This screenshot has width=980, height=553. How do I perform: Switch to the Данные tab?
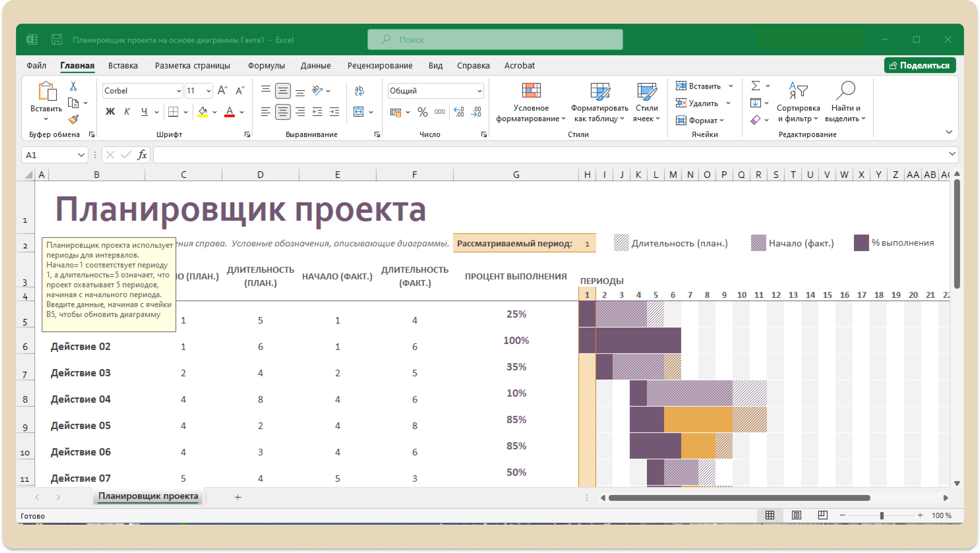point(315,65)
